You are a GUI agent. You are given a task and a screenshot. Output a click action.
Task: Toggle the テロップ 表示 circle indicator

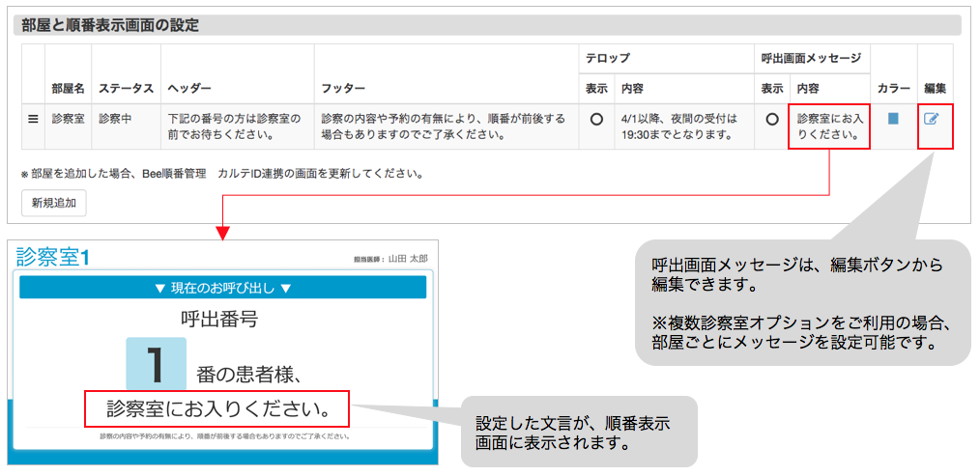[x=596, y=120]
